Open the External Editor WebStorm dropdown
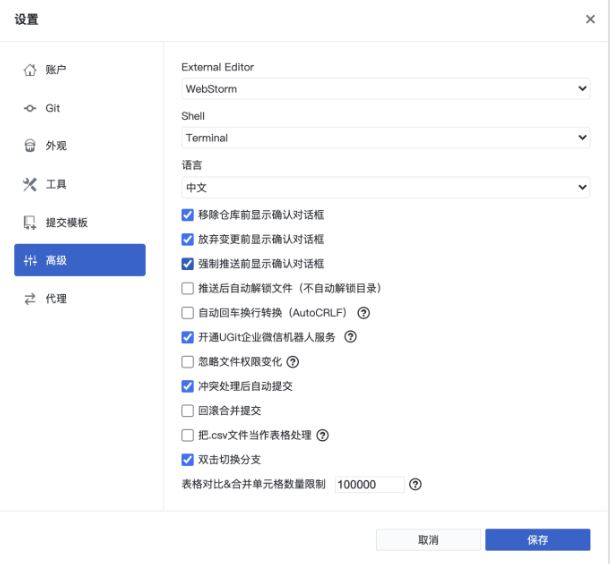The height and width of the screenshot is (564, 612). click(x=386, y=89)
